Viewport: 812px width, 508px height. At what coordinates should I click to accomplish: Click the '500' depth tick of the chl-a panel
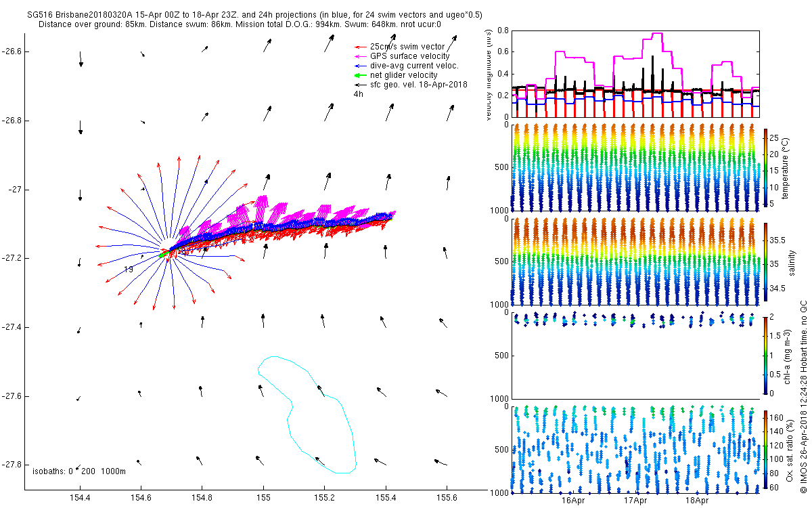click(x=501, y=355)
